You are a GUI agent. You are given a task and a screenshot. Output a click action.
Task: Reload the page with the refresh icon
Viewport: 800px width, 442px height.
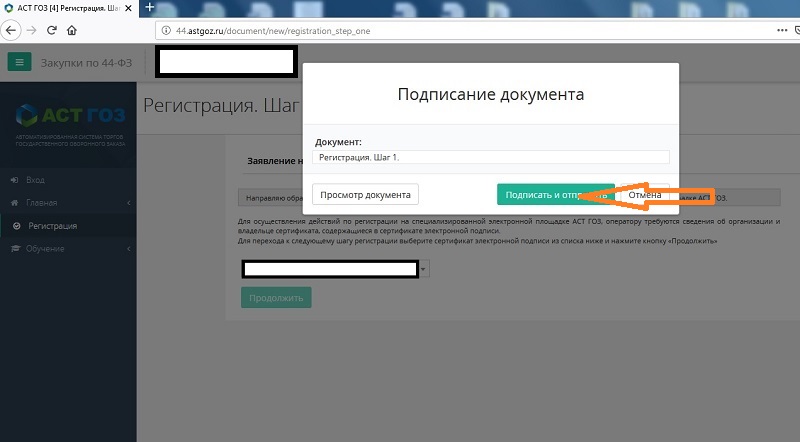(52, 30)
